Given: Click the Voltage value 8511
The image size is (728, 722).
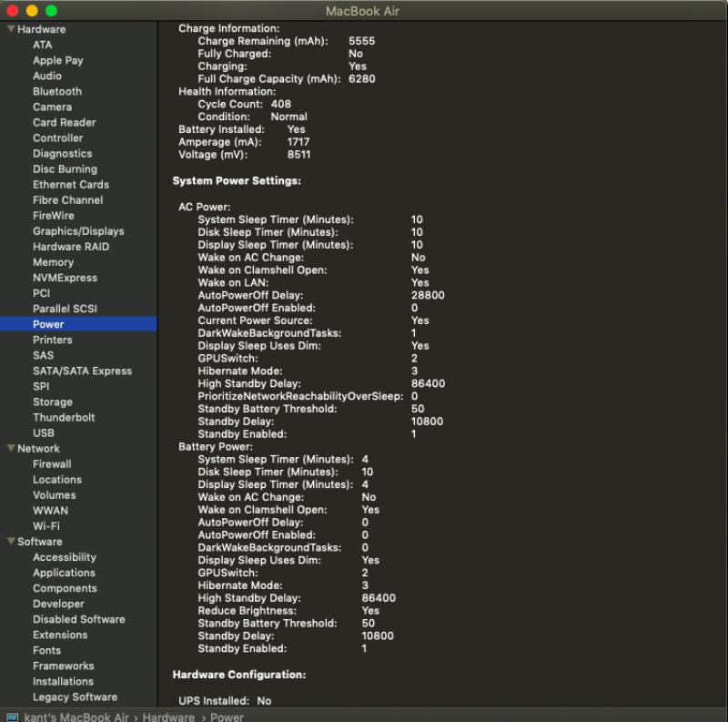Looking at the screenshot, I should pyautogui.click(x=298, y=154).
